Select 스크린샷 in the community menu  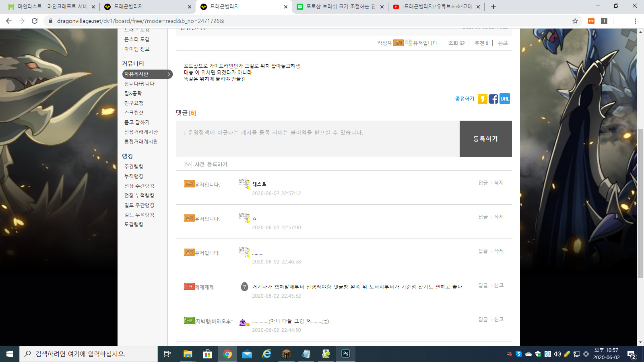coord(134,113)
